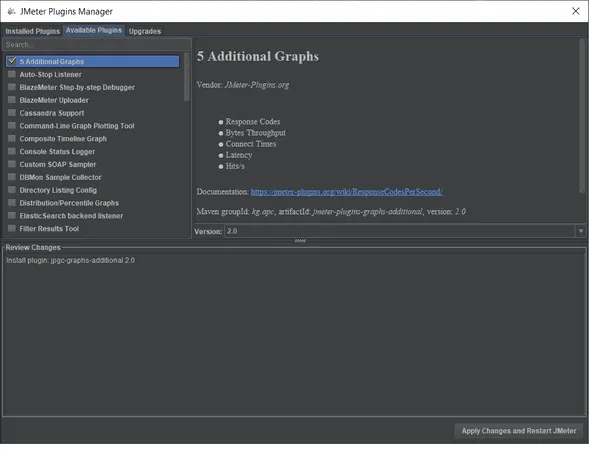Click the Review Changes panel title
Viewport: 590px width, 454px height.
(x=33, y=247)
